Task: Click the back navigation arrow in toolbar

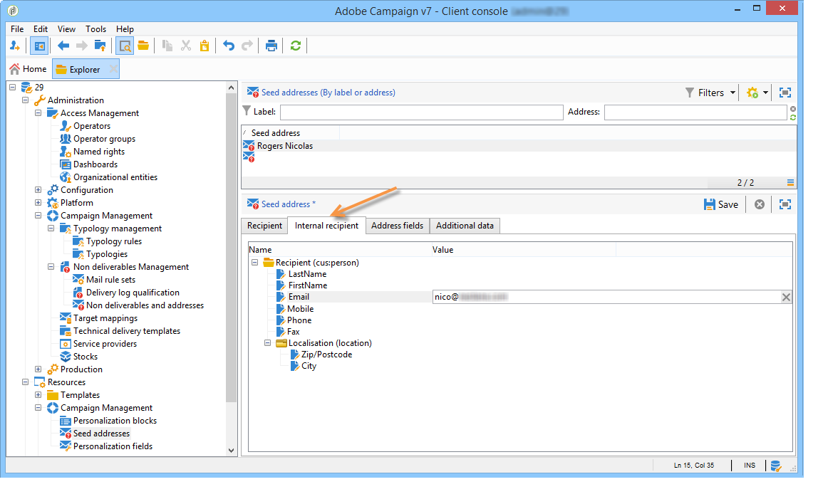Action: coord(63,46)
